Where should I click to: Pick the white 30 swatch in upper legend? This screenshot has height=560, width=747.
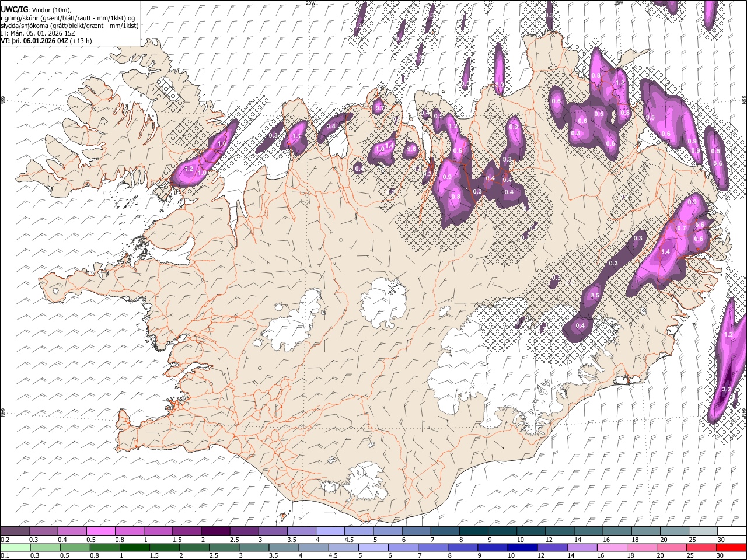click(x=731, y=531)
